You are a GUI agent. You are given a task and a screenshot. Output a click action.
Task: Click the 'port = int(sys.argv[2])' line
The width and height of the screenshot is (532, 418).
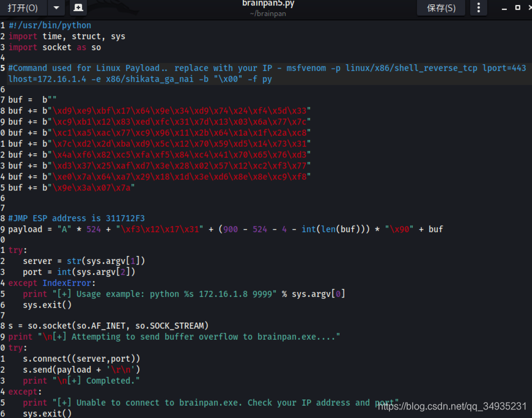point(79,272)
